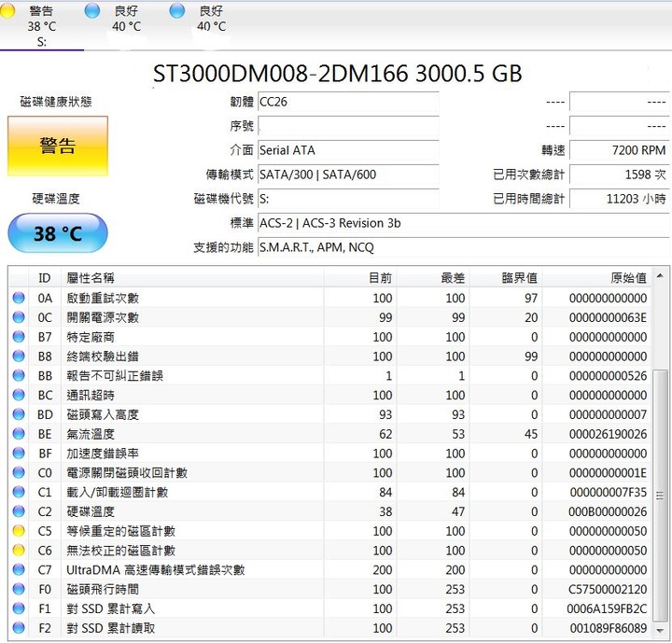Click the 臨界值 column header
The height and width of the screenshot is (643, 672).
coord(506,278)
